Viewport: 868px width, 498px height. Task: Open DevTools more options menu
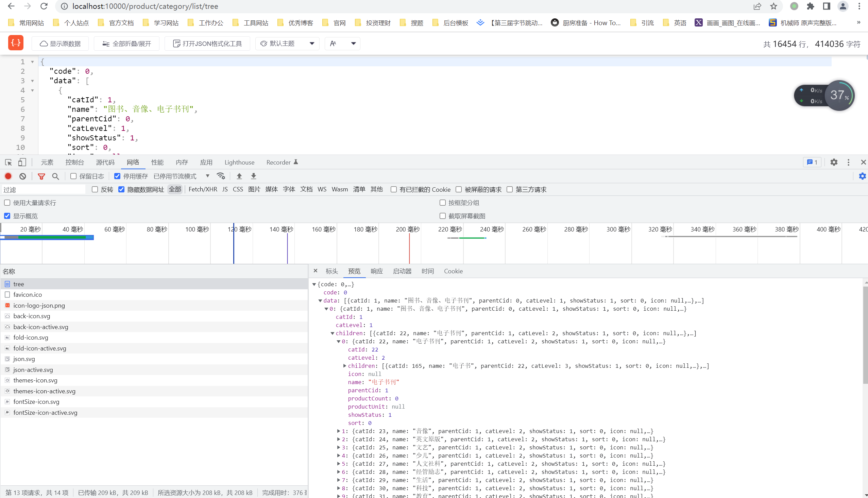pyautogui.click(x=848, y=162)
